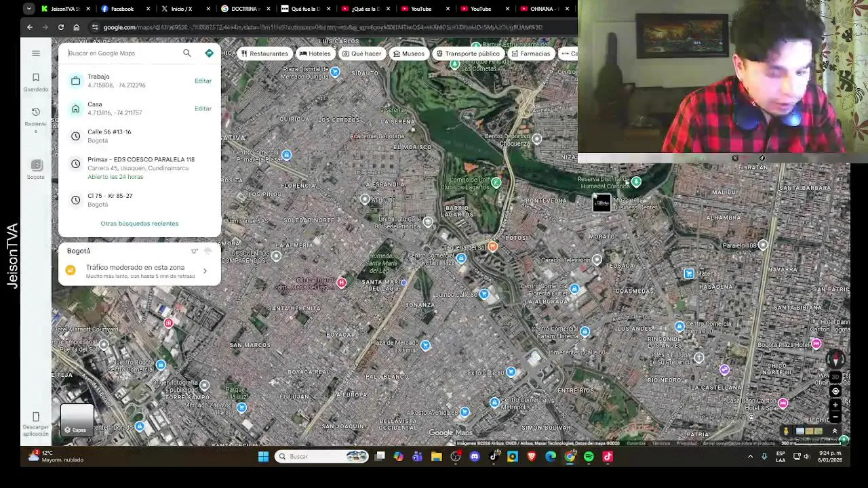Open directions with the blue diamond arrow icon
The width and height of the screenshot is (868, 488).
click(209, 53)
